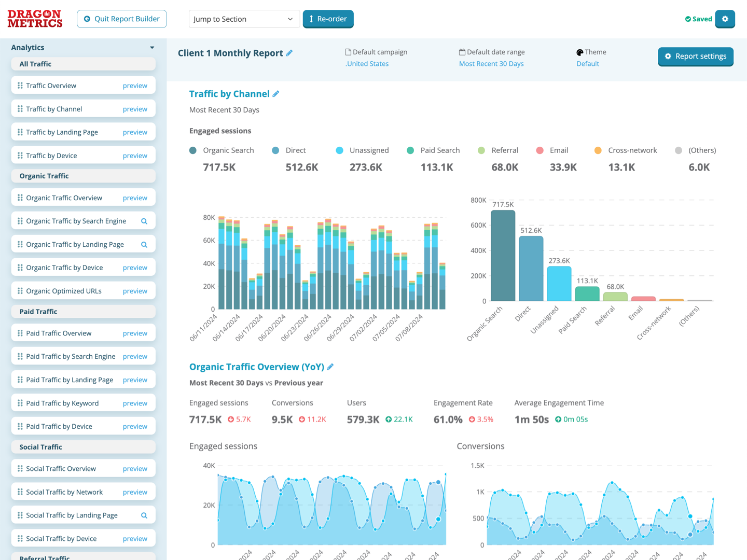Click drag handle for Social Traffic by Device
This screenshot has width=747, height=560.
tap(20, 538)
